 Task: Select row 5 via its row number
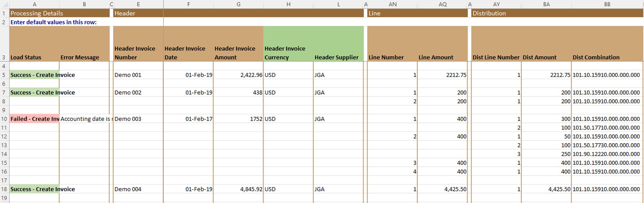tap(4, 75)
